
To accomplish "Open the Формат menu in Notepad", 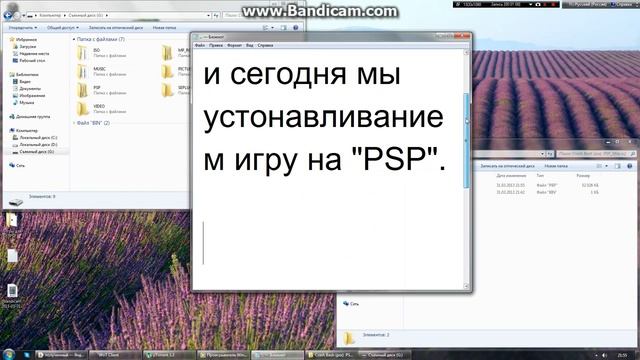I will click(234, 45).
